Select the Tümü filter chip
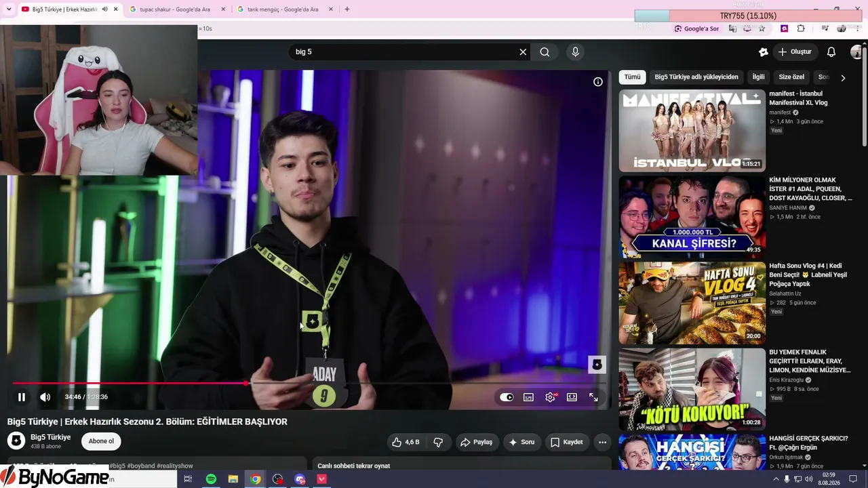The width and height of the screenshot is (868, 488). 632,77
